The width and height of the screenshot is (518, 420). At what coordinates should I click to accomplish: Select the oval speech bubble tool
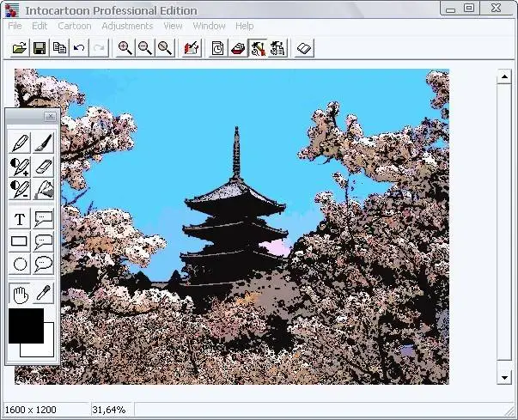43,265
